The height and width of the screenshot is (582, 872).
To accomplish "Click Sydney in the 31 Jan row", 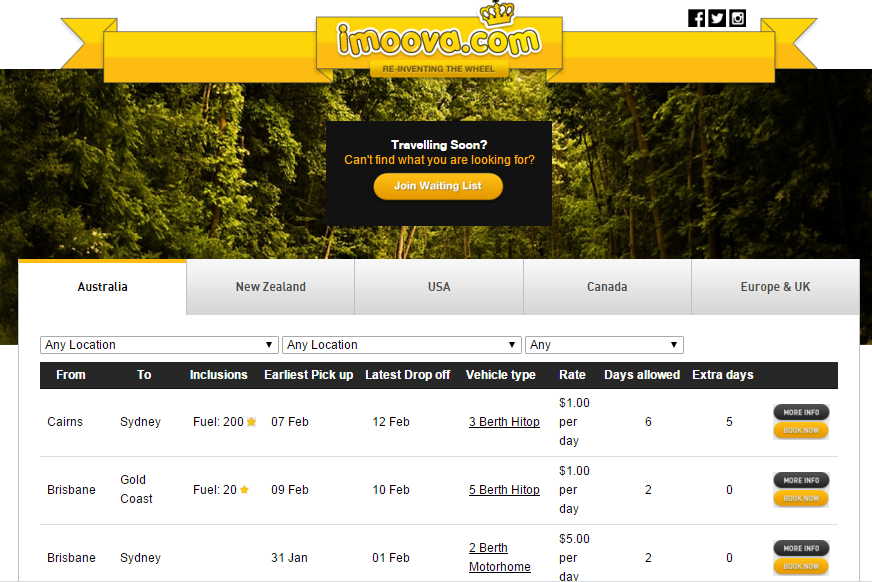I will [x=140, y=558].
